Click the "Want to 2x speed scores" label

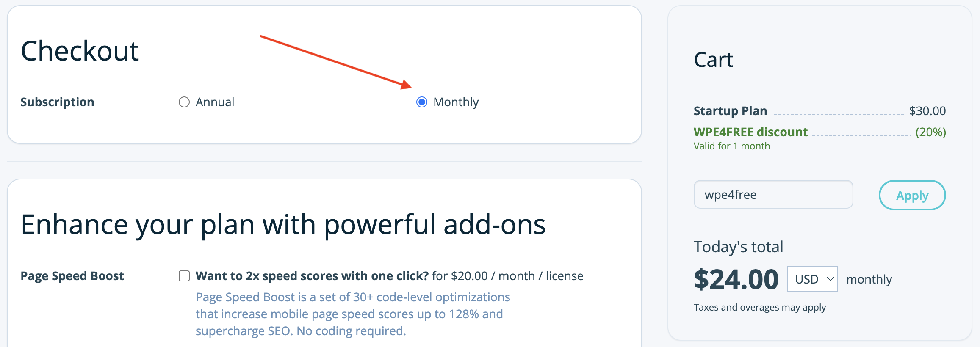pyautogui.click(x=312, y=276)
